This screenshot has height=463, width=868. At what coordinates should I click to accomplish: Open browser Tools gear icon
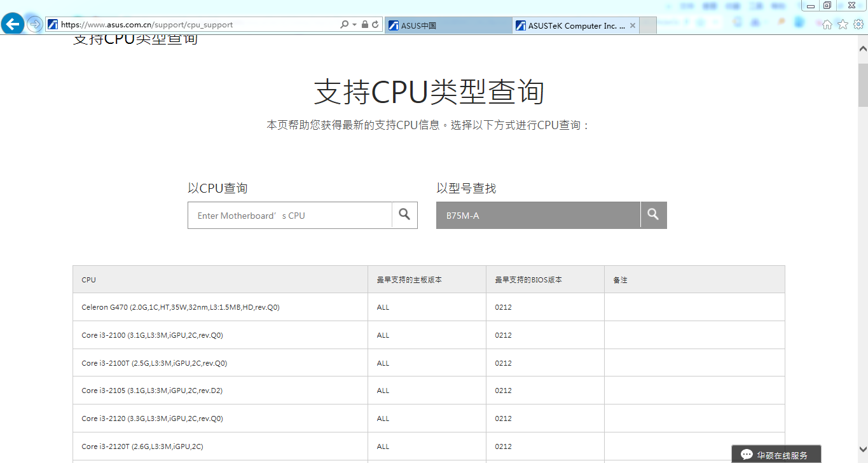tap(858, 24)
